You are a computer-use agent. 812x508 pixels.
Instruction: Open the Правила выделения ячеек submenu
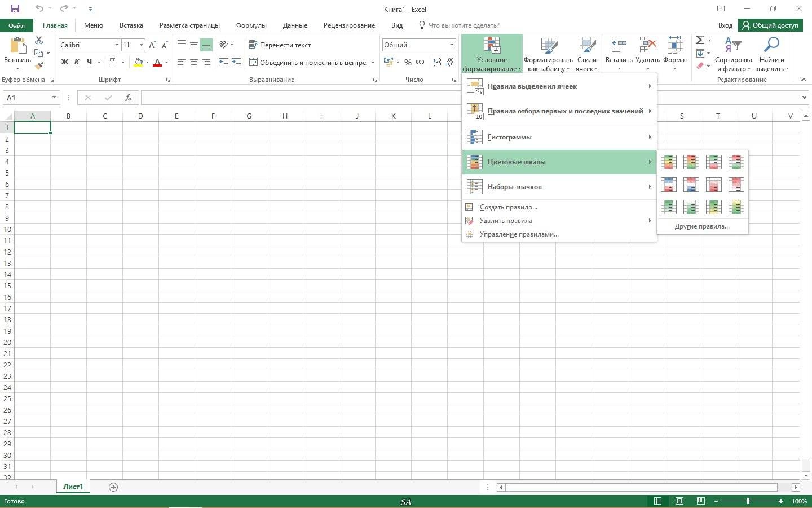[x=559, y=86]
